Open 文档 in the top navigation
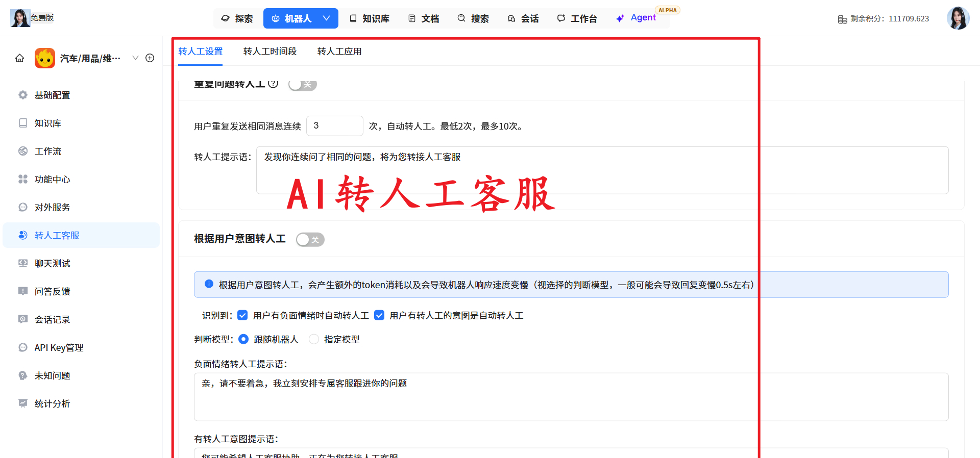The width and height of the screenshot is (980, 458). (424, 18)
